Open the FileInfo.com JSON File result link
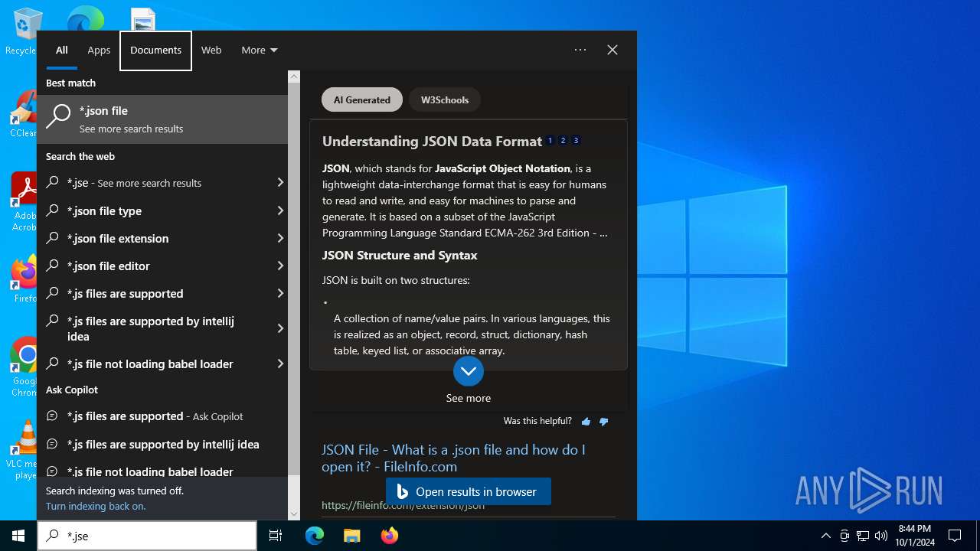Viewport: 980px width, 551px height. 453,458
